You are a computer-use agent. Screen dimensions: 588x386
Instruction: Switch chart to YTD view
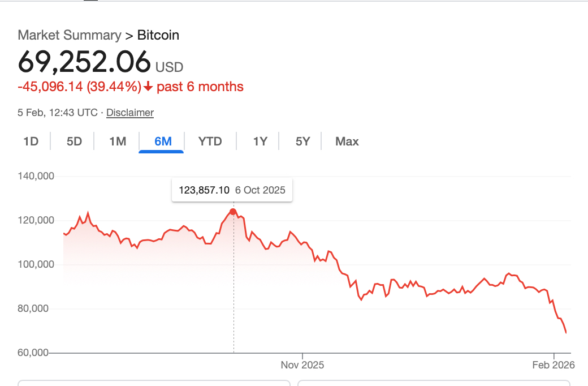210,141
